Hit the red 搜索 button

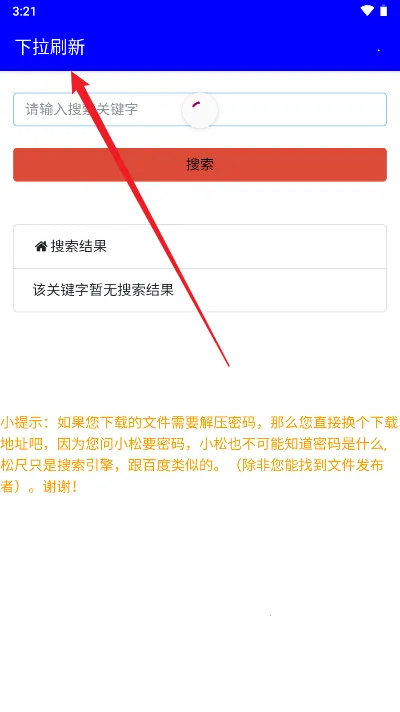coord(200,164)
